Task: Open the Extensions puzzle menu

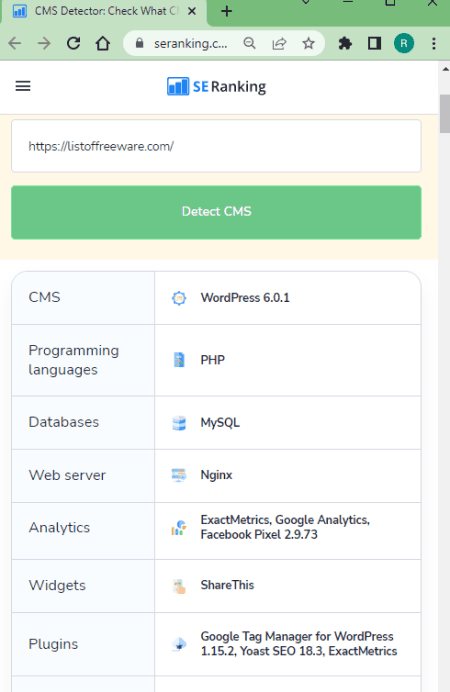Action: tap(345, 43)
